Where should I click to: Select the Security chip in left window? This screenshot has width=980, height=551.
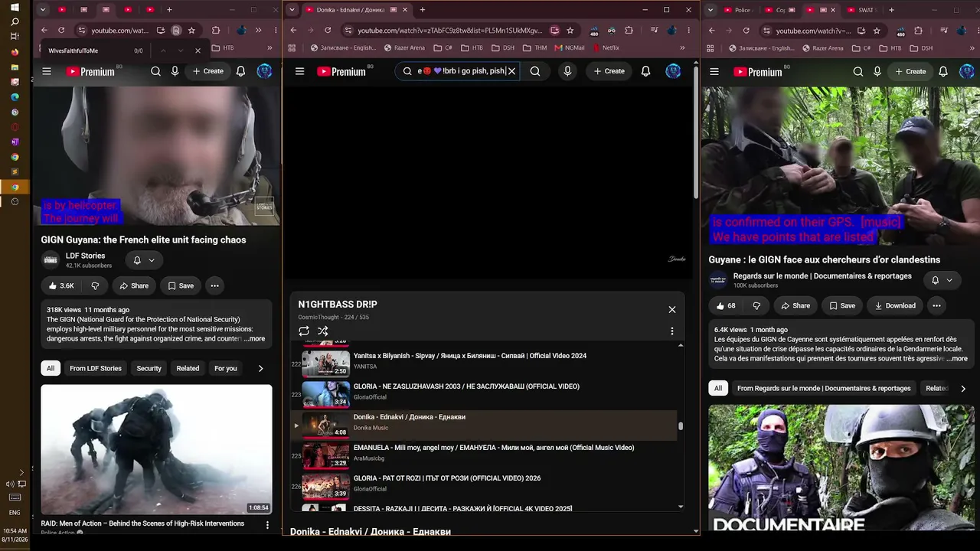click(x=149, y=368)
